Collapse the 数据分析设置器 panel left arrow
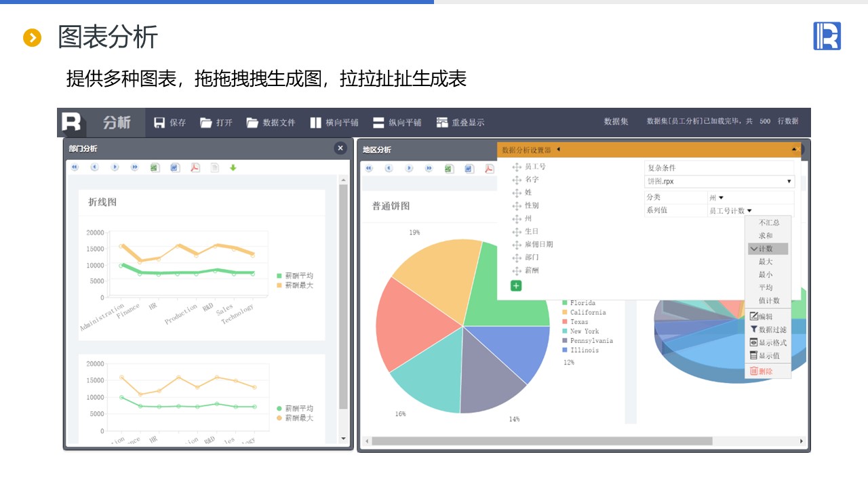This screenshot has width=868, height=488. click(558, 149)
